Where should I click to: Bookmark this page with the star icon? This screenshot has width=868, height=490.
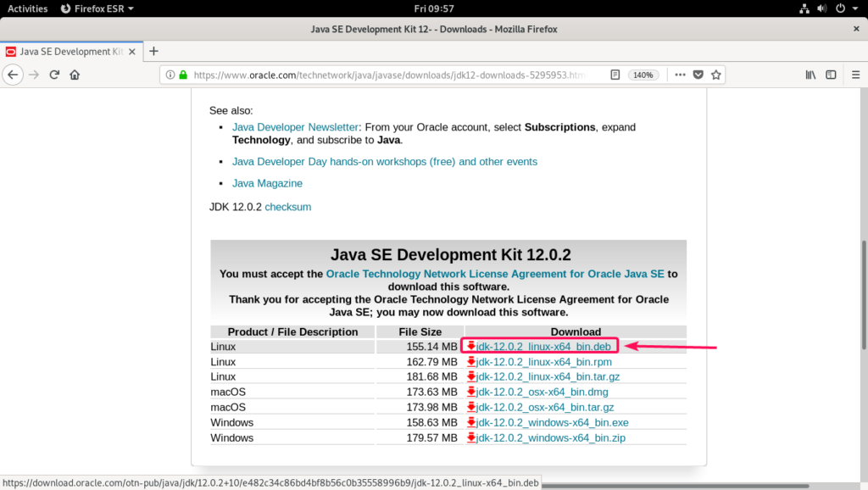[x=716, y=75]
